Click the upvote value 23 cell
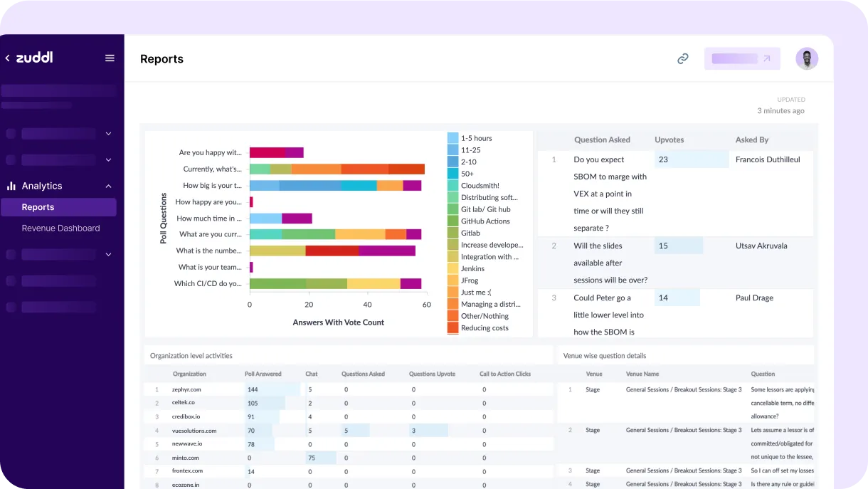Image resolution: width=868 pixels, height=489 pixels. (692, 159)
